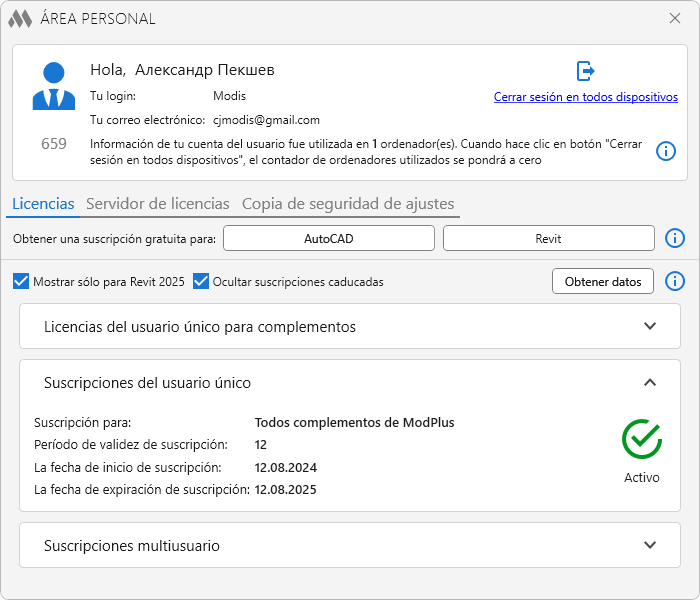Close the Área Personal window
700x600 pixels.
point(675,18)
